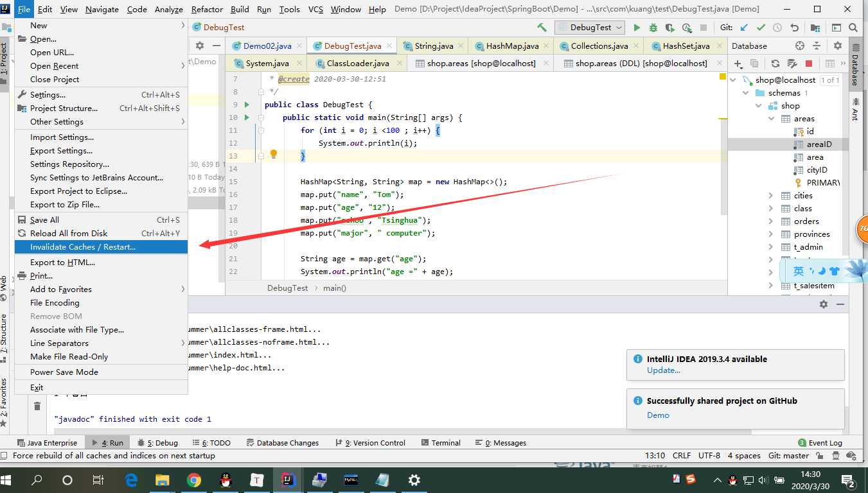Open Data Source Properties wrench icon

pos(792,64)
